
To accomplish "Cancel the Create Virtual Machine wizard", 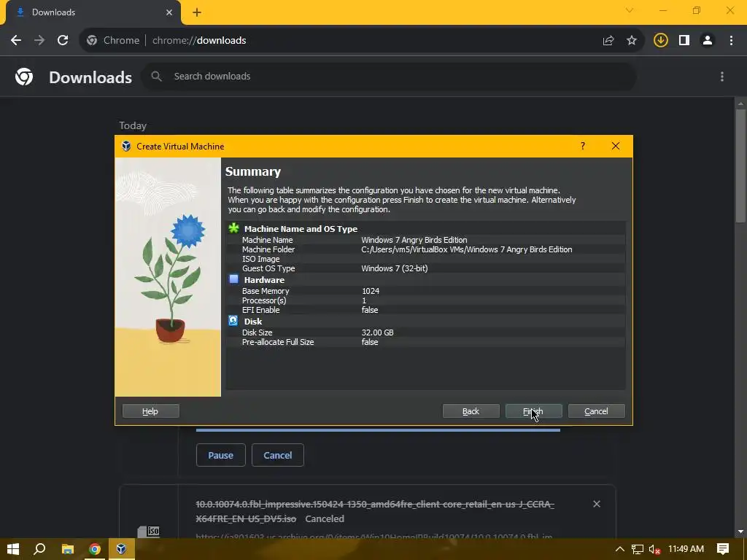I will pos(596,411).
